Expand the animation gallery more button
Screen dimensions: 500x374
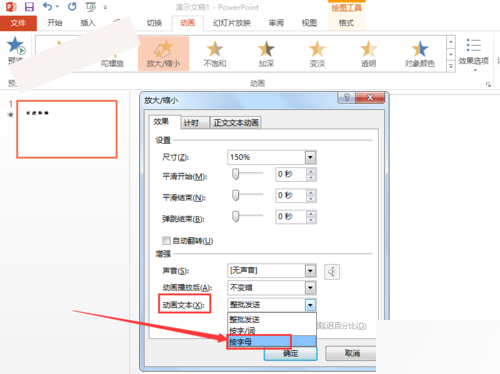click(451, 66)
